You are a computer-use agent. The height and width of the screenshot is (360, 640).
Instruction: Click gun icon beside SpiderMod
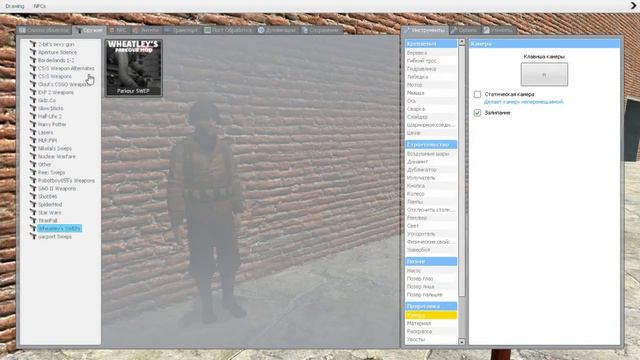point(33,204)
